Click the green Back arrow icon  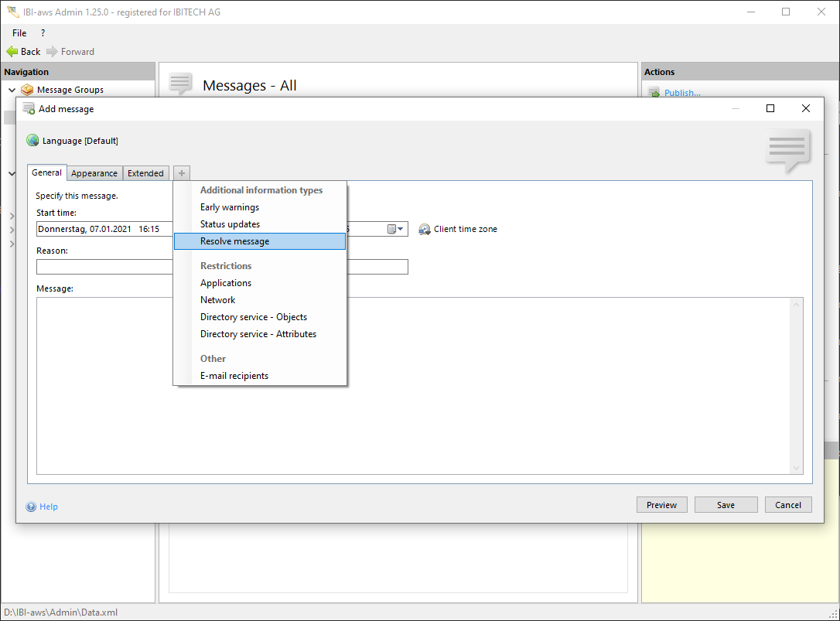click(x=12, y=52)
